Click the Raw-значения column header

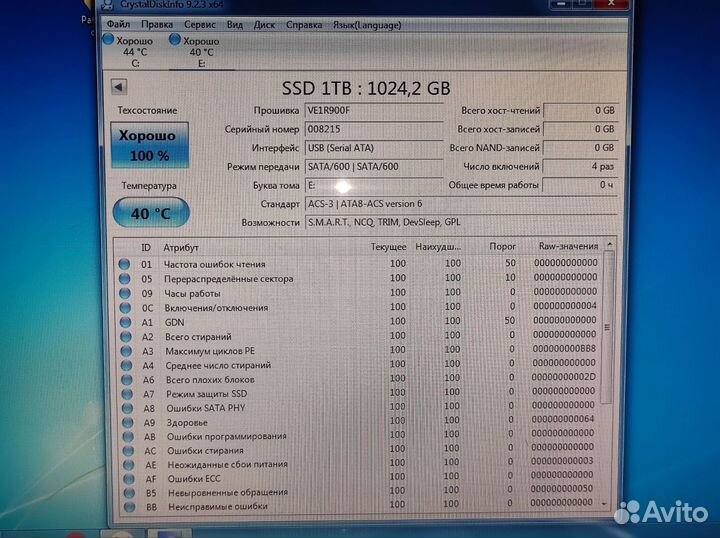point(568,247)
